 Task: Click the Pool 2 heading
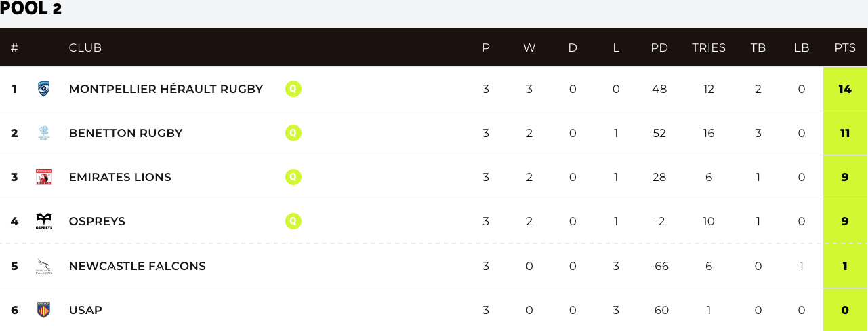pyautogui.click(x=31, y=9)
